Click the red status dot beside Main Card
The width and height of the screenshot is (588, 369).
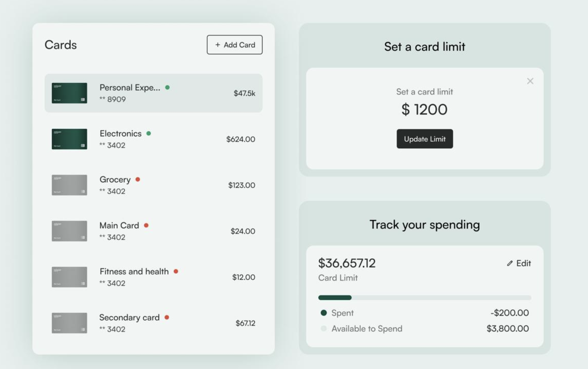pyautogui.click(x=146, y=225)
